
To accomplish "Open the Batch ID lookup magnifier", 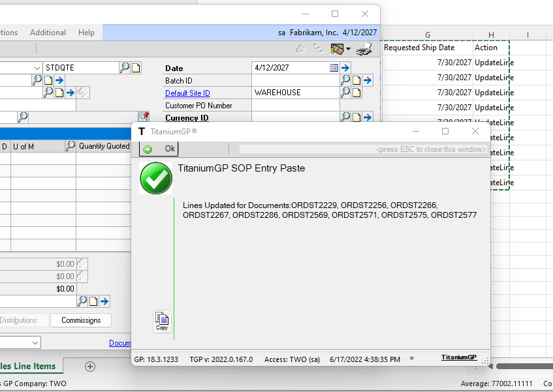I will 345,80.
